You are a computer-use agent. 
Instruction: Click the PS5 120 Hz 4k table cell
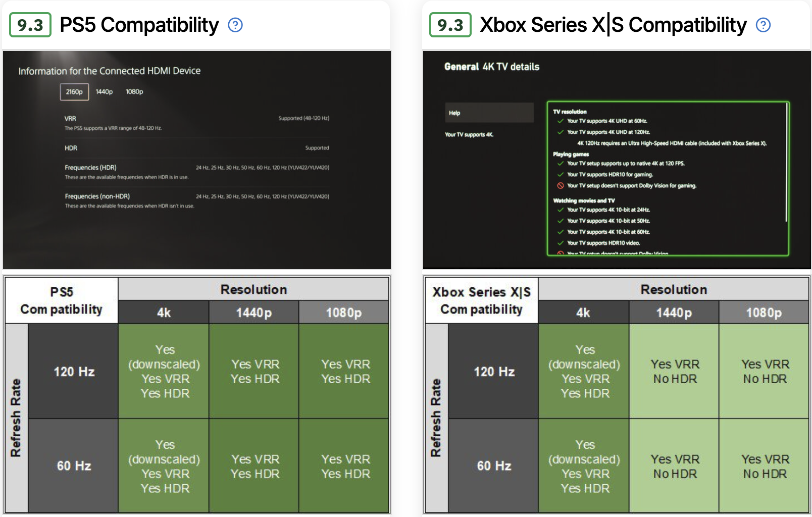click(165, 371)
